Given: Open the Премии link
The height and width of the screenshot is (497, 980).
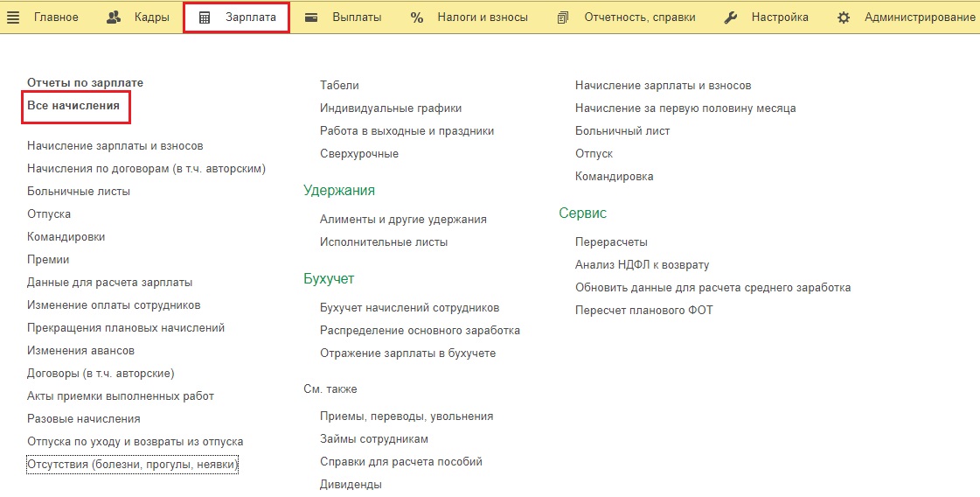Looking at the screenshot, I should (x=48, y=259).
